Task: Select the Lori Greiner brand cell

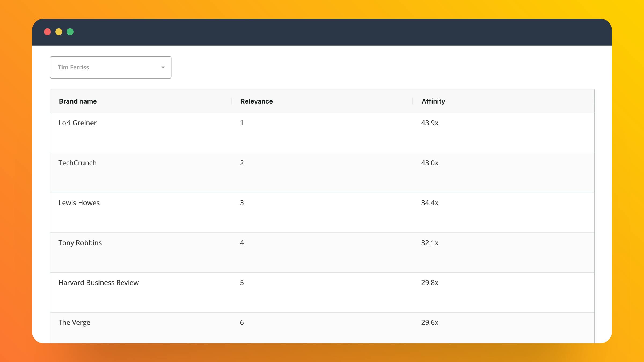Action: [78, 123]
